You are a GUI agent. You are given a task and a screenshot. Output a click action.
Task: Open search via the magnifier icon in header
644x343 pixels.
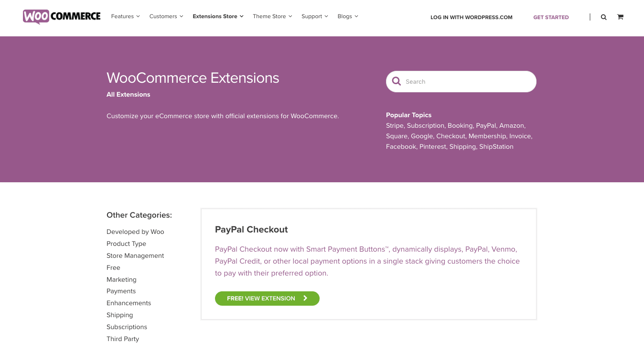(603, 17)
